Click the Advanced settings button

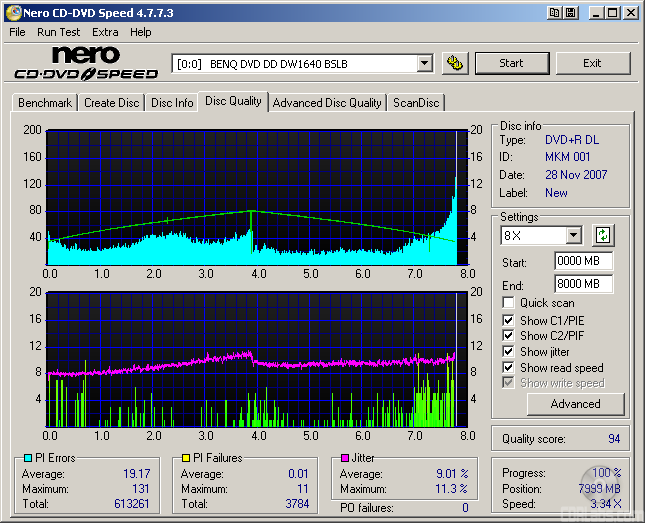pyautogui.click(x=575, y=404)
